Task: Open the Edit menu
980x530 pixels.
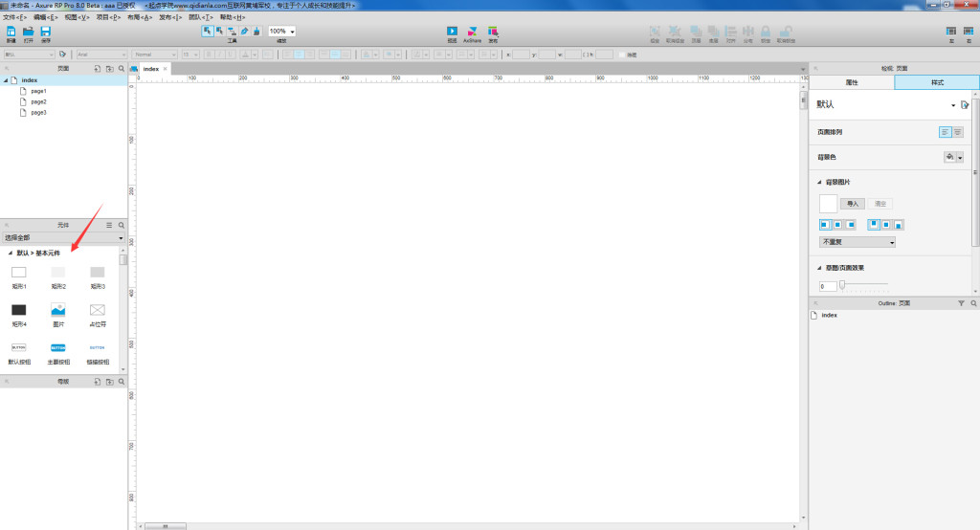Action: click(46, 17)
